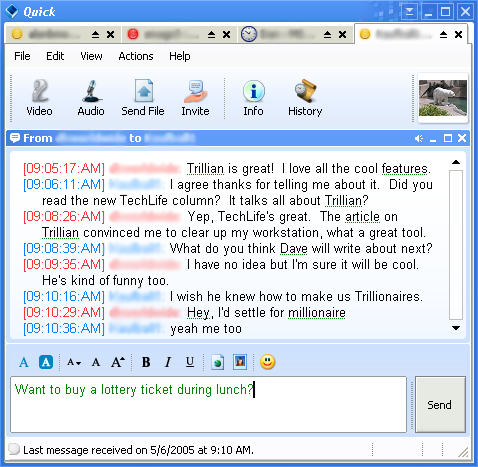Open contact Info
478x467 pixels.
coord(253,98)
